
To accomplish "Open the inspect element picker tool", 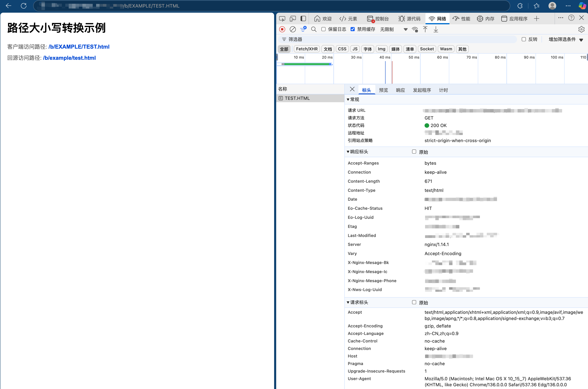I will click(x=282, y=19).
